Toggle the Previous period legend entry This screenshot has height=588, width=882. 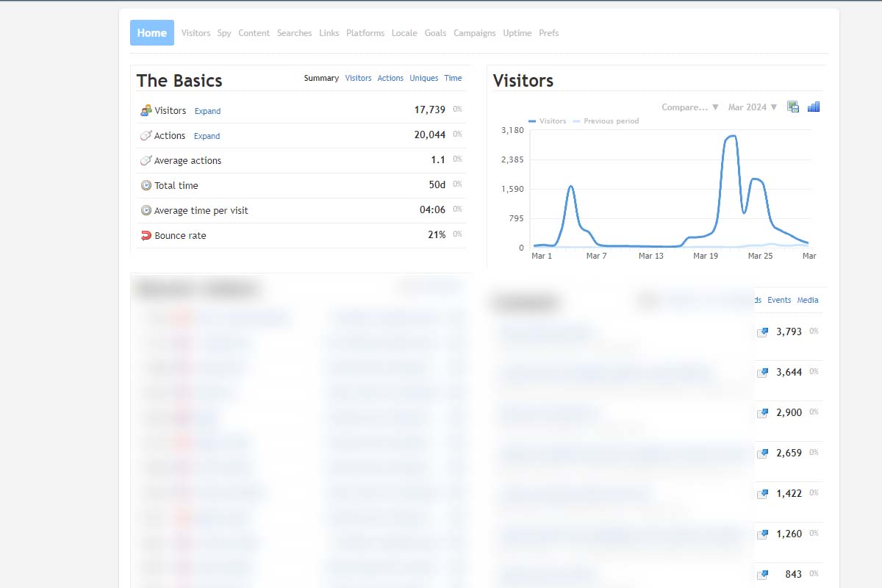pyautogui.click(x=606, y=121)
